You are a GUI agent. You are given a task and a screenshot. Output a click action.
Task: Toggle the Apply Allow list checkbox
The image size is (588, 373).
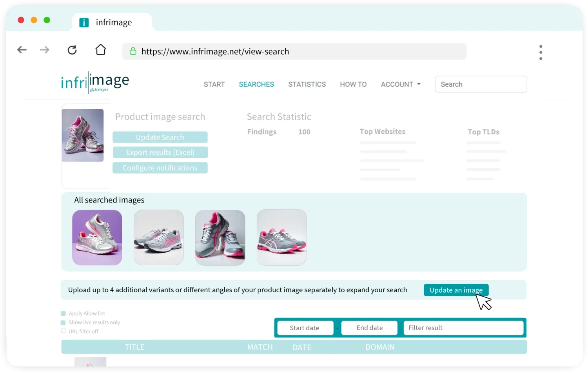(64, 313)
